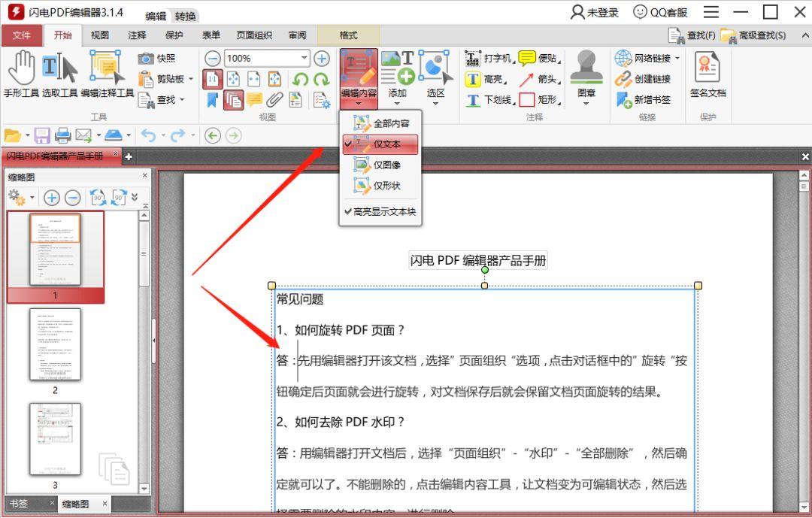Screen dimensions: 812x518
Task: Select the 高亮 highlight tool
Action: 486,79
